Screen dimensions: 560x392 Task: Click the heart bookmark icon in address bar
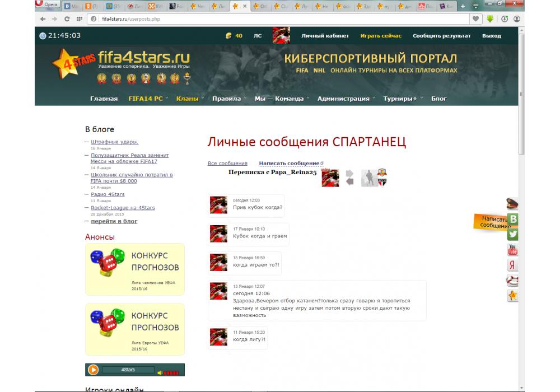pos(475,18)
